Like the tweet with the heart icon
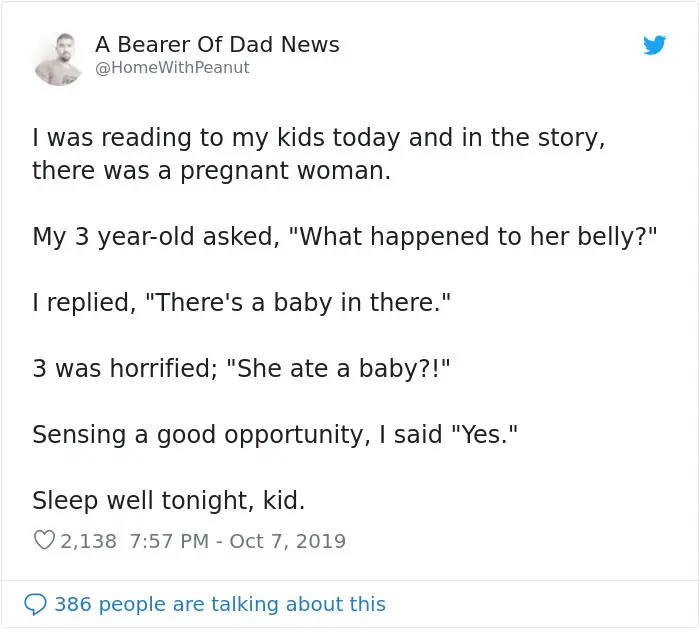 click(x=44, y=541)
